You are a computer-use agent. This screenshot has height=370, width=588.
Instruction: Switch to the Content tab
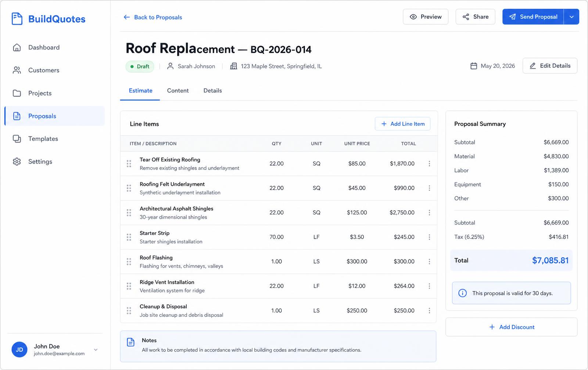click(x=178, y=91)
